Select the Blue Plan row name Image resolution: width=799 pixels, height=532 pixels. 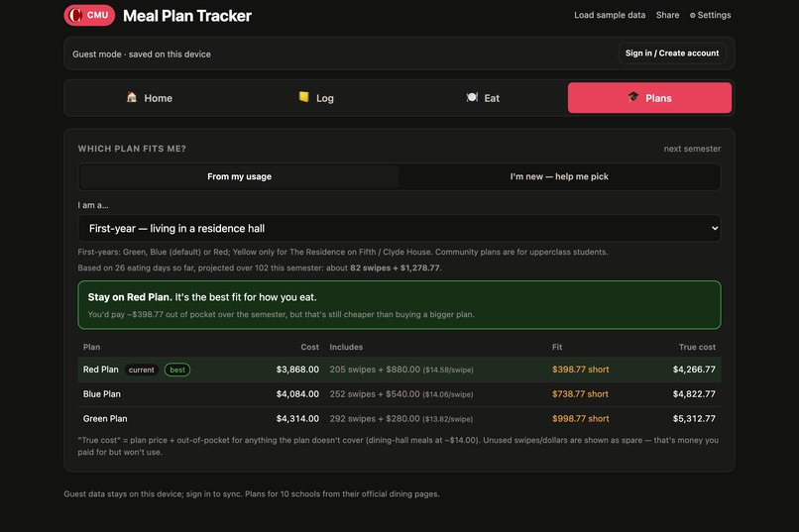tap(102, 394)
